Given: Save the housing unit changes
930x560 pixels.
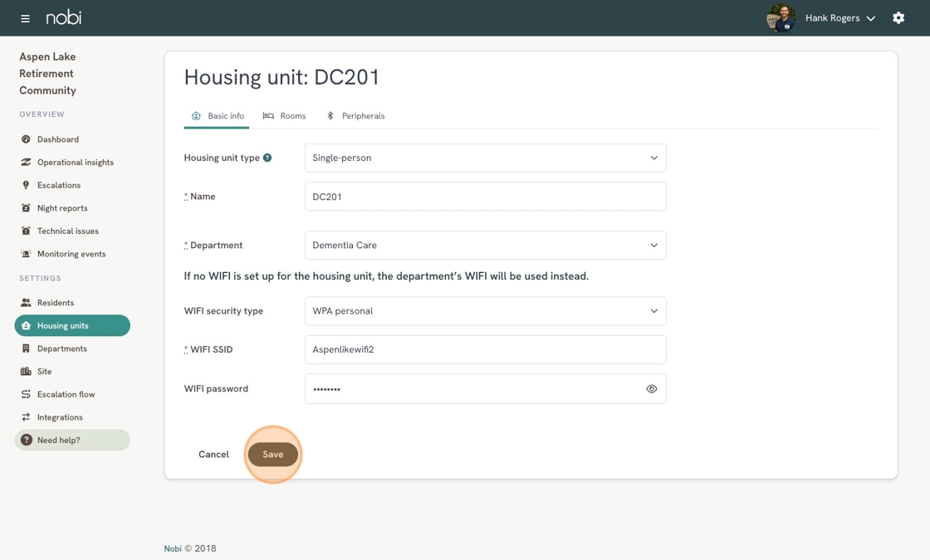Looking at the screenshot, I should [x=272, y=455].
